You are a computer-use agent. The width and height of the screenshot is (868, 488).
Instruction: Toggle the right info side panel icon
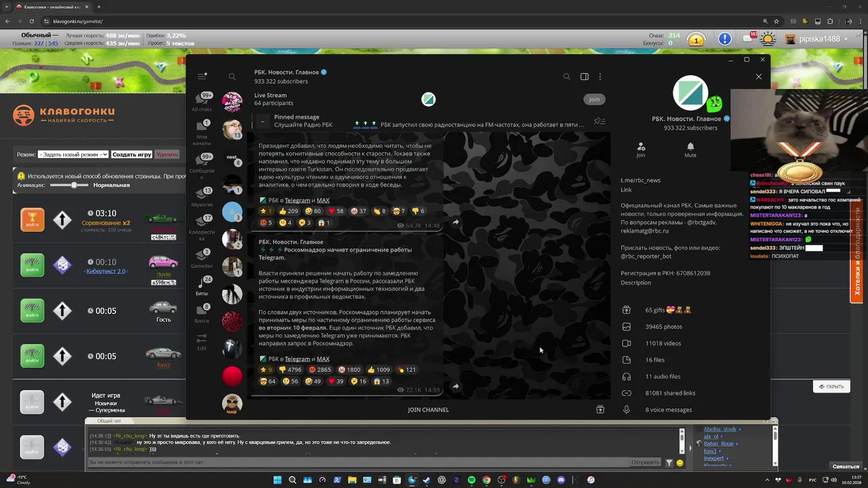click(x=585, y=77)
